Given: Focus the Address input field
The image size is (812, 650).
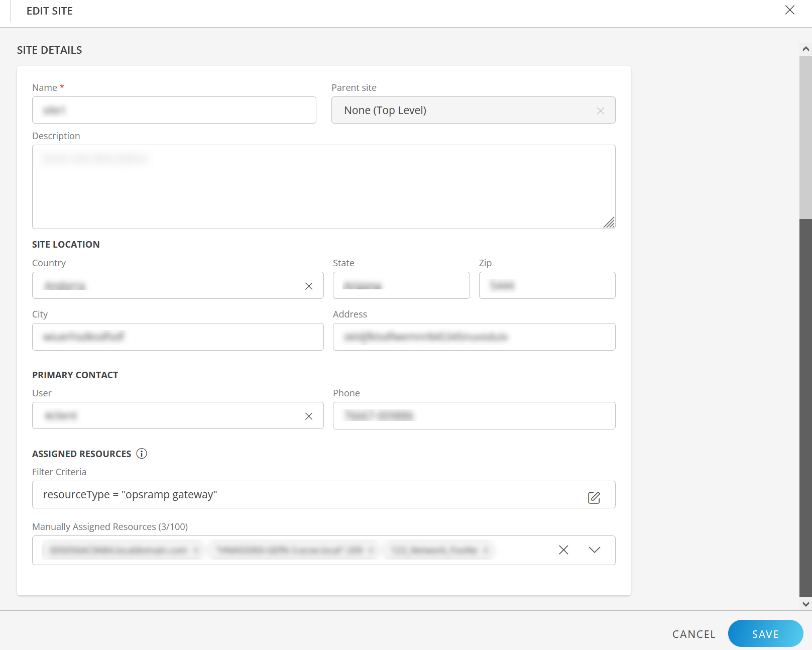Looking at the screenshot, I should point(474,337).
